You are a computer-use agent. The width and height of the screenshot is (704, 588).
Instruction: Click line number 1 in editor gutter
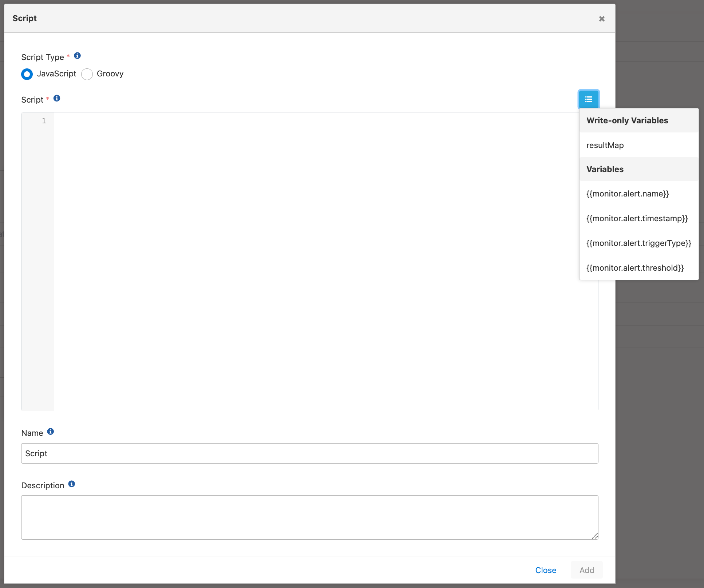pyautogui.click(x=44, y=121)
